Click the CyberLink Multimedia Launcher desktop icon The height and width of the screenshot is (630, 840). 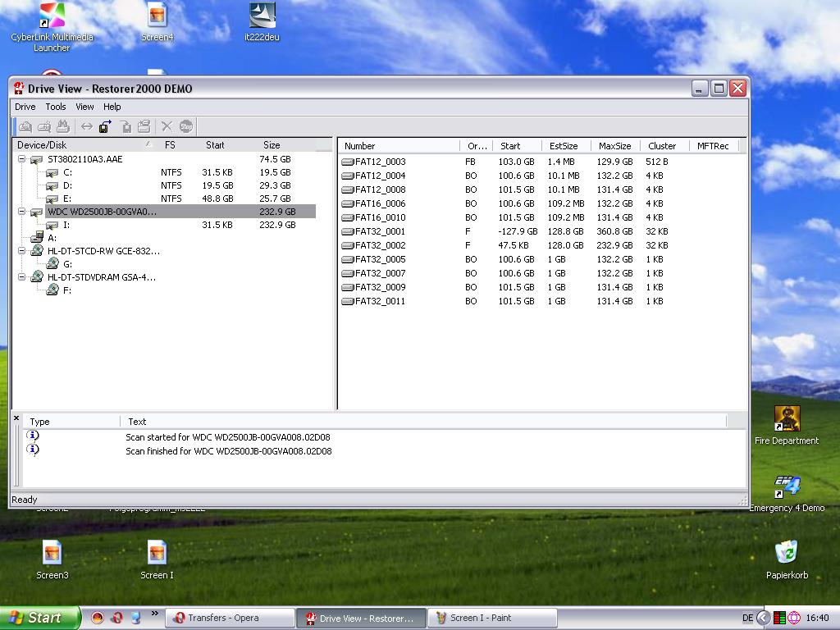click(x=52, y=27)
